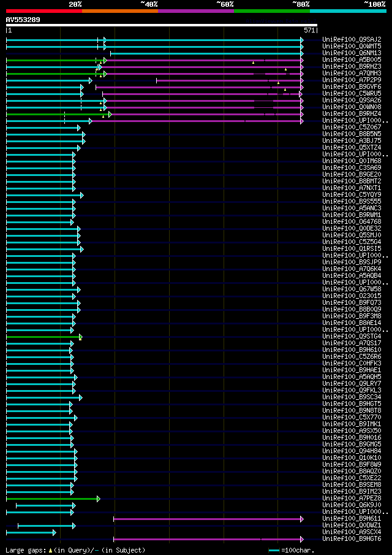Screen dimensions: 392x555
Task: Click the UniRef100_O23015 entry
Action: [352, 296]
